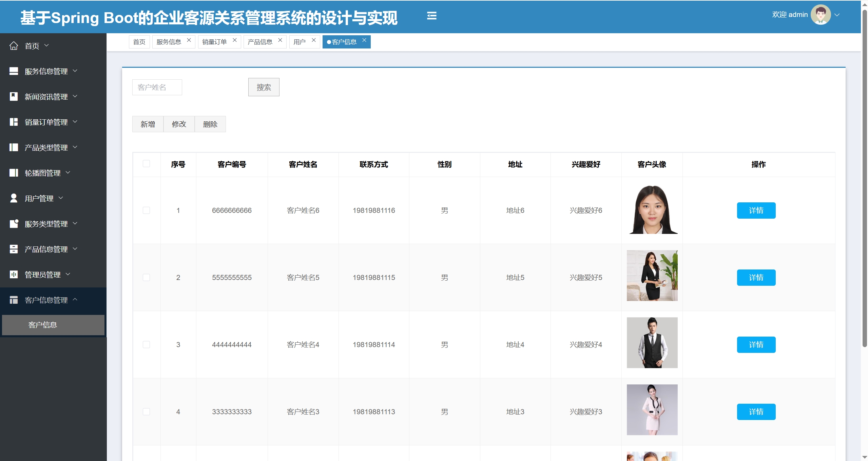Expand the 用户管理 menu
This screenshot has width=868, height=461.
61,198
